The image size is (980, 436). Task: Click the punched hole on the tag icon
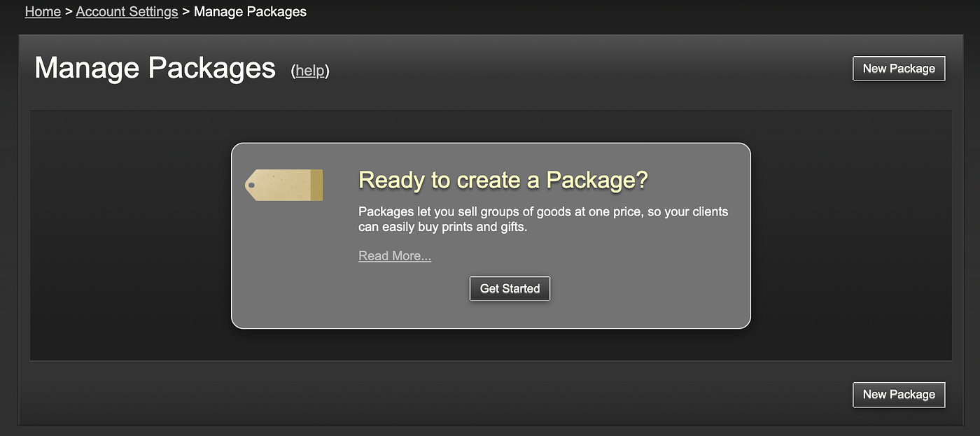tap(251, 185)
